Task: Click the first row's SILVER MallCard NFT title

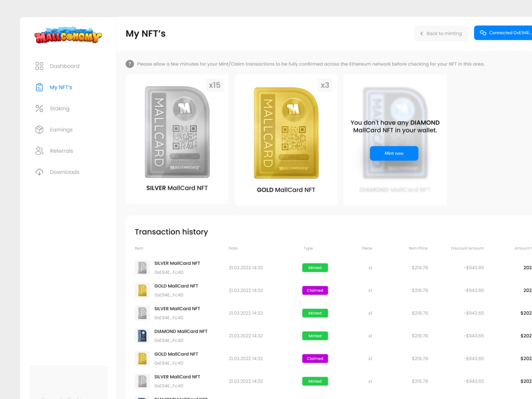Action: (x=177, y=263)
